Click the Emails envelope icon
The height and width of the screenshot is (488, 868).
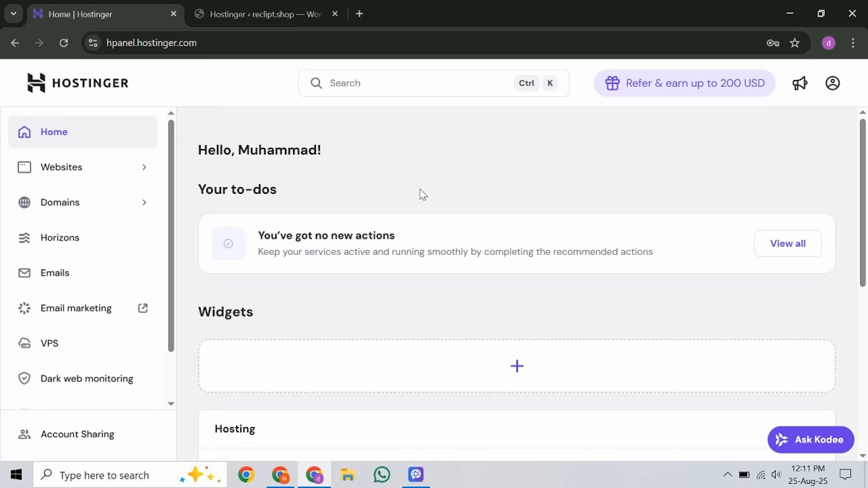(24, 273)
